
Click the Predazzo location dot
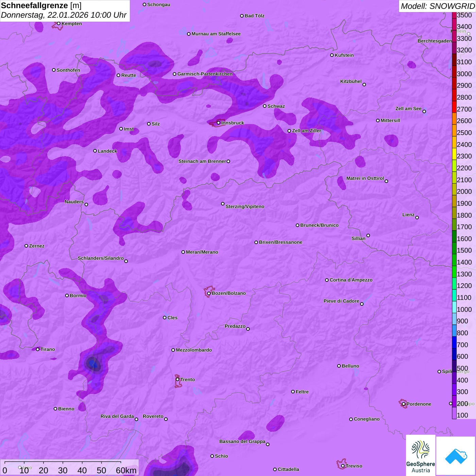pos(248,329)
